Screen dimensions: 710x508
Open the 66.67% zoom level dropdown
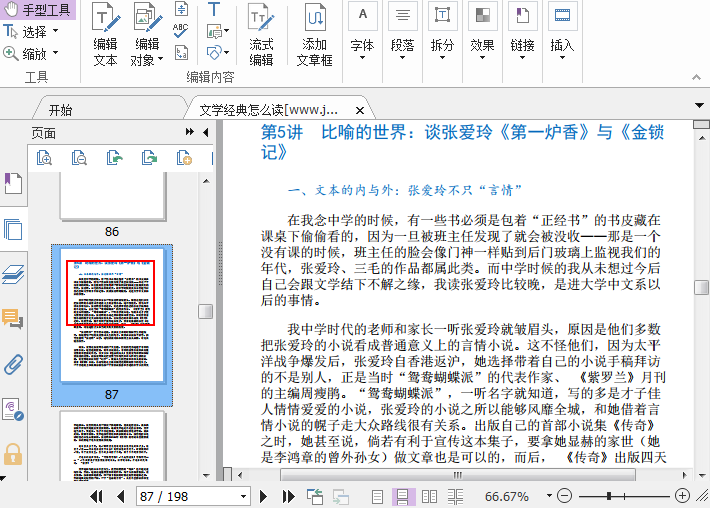549,496
